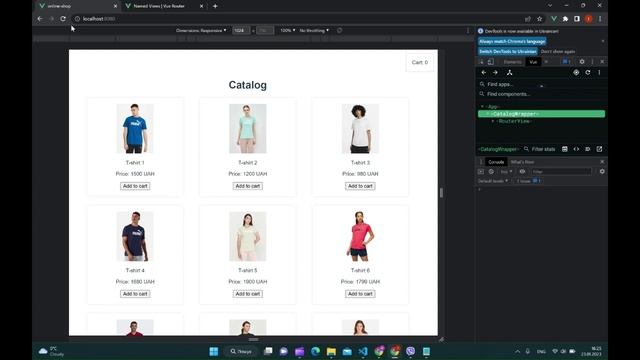Rotate the device viewport orientation
Image resolution: width=640 pixels, height=360 pixels.
(339, 31)
